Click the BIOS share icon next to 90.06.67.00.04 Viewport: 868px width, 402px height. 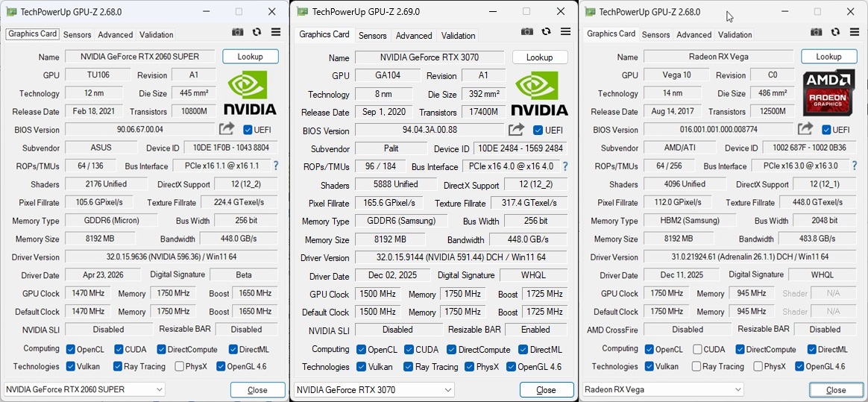click(227, 129)
